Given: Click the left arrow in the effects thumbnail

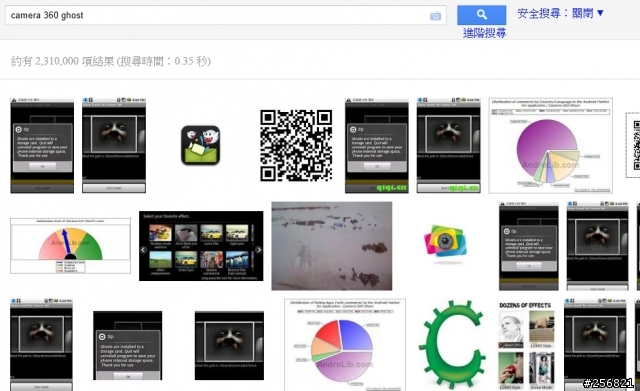Looking at the screenshot, I should pos(143,250).
